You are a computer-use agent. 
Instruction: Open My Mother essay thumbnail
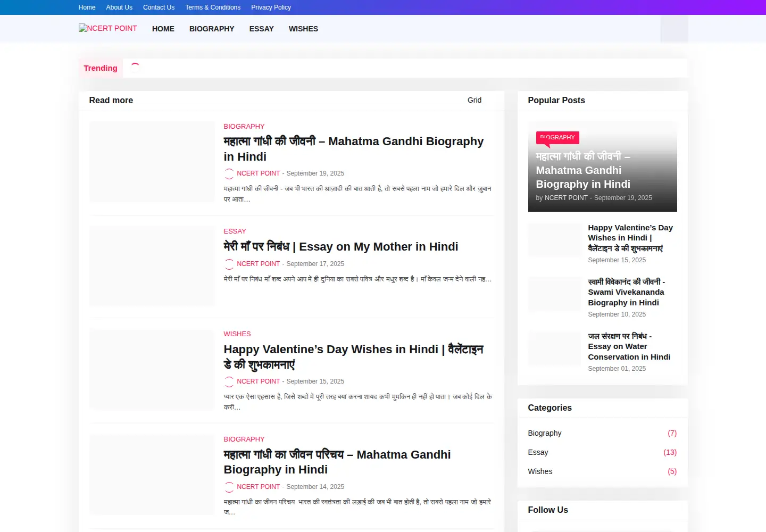click(x=152, y=266)
